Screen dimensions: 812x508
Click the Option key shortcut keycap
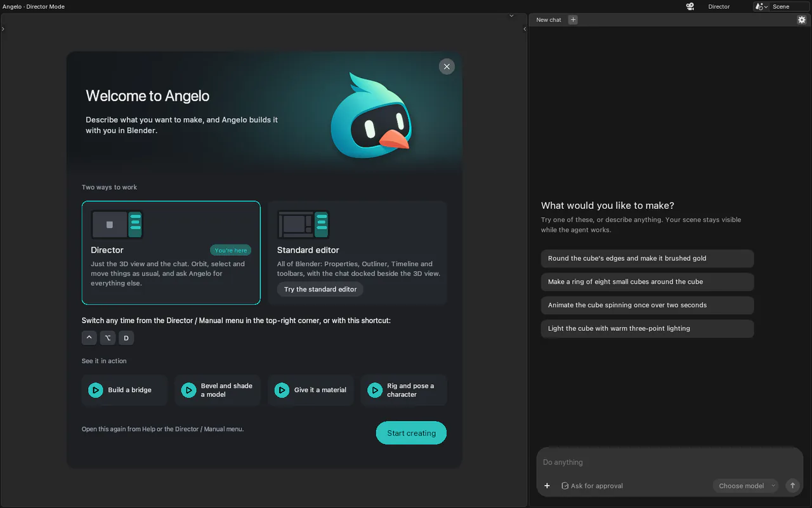tap(108, 338)
